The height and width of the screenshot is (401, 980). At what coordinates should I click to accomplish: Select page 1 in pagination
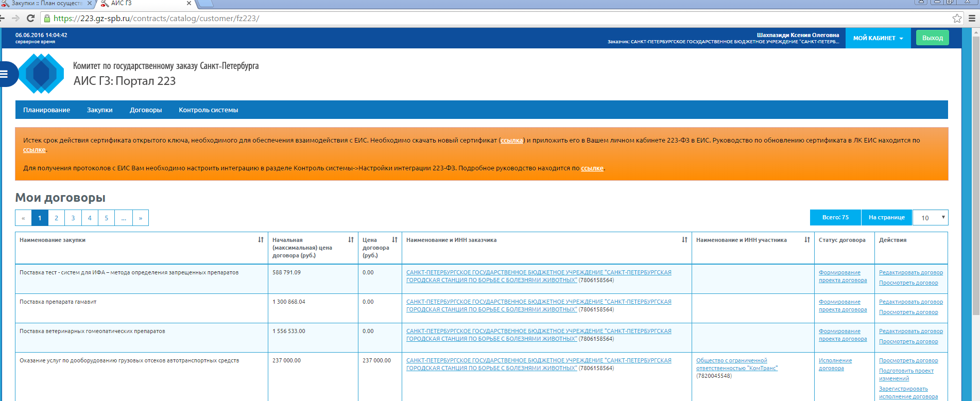tap(40, 218)
